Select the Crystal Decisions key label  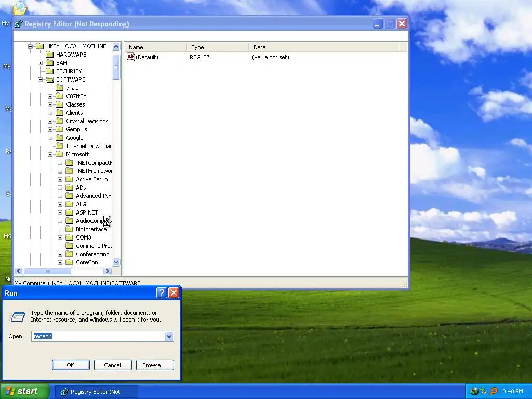click(87, 121)
